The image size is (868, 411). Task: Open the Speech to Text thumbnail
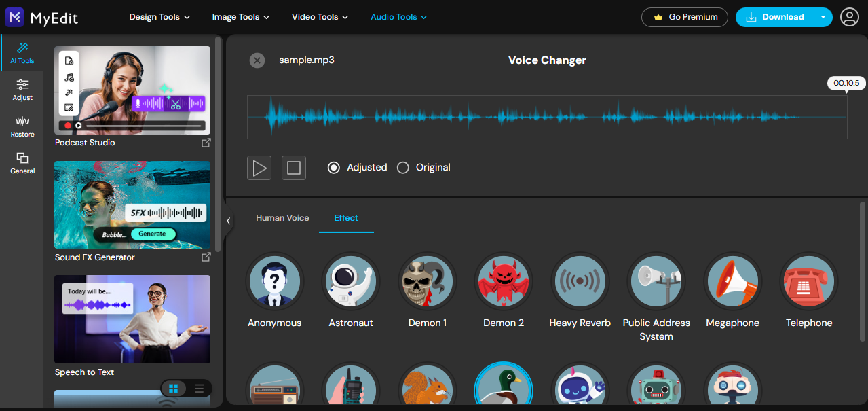[132, 319]
